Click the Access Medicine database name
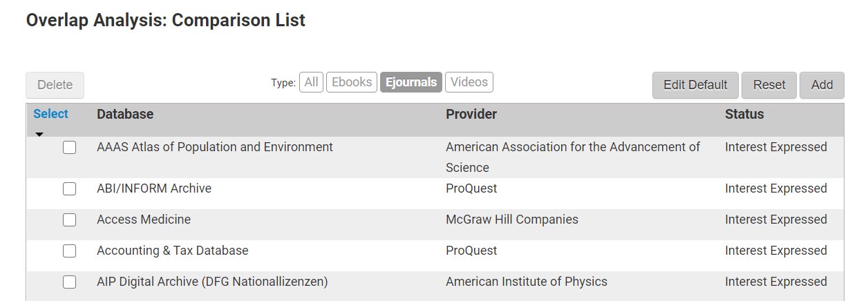 144,220
